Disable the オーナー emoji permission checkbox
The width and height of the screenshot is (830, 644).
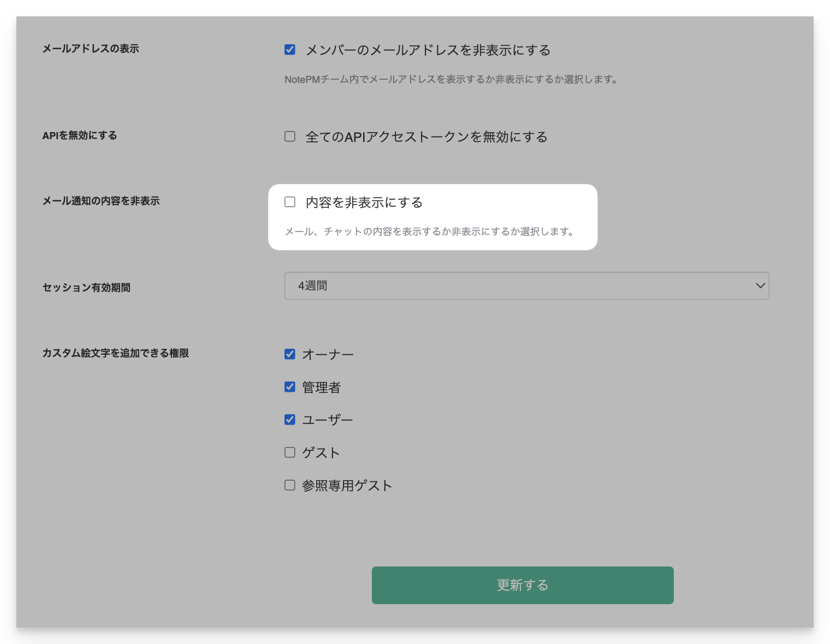(289, 354)
